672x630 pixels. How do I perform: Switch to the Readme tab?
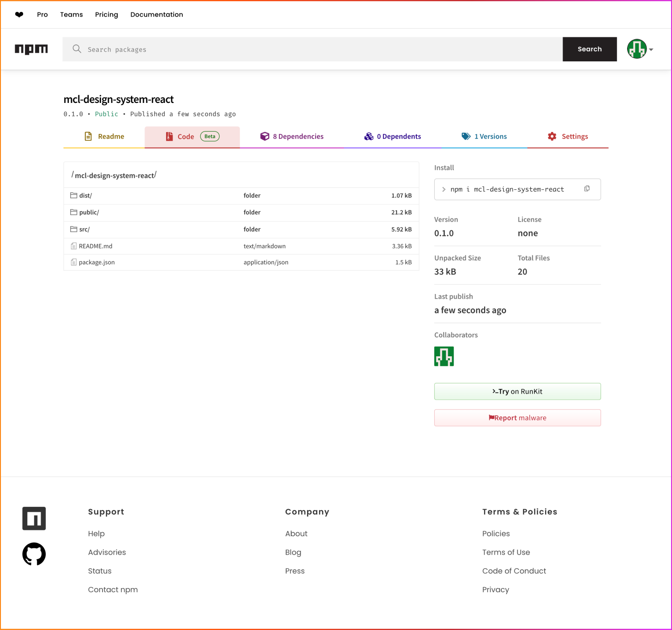pyautogui.click(x=104, y=136)
